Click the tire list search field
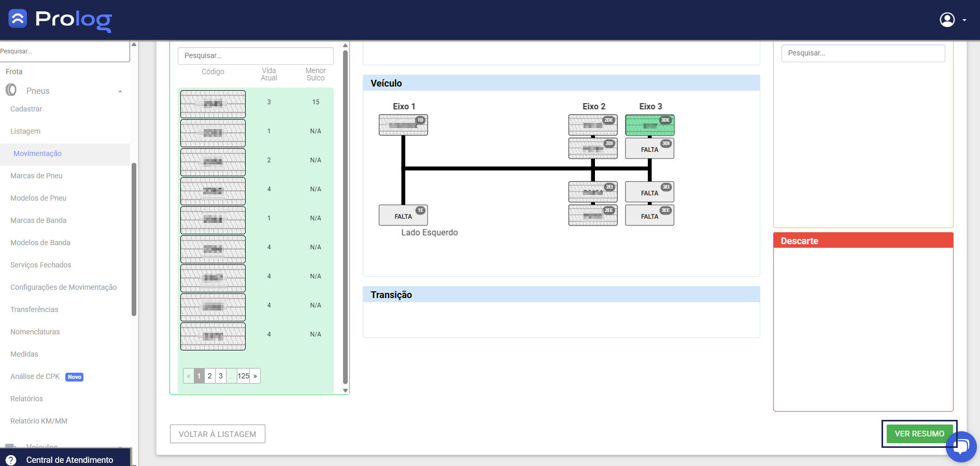This screenshot has width=980, height=466. tap(255, 55)
